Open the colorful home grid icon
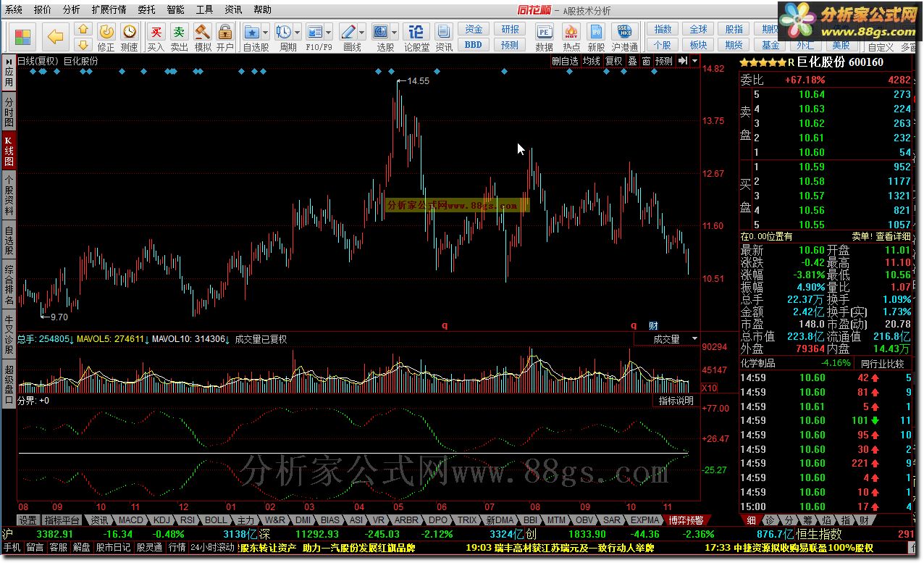This screenshot has height=563, width=924. tap(23, 36)
